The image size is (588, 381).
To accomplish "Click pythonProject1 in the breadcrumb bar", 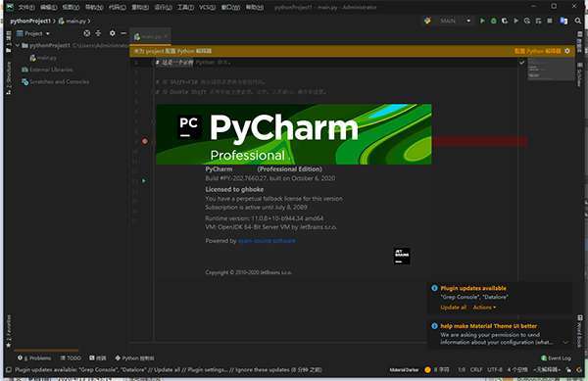I will [30, 21].
